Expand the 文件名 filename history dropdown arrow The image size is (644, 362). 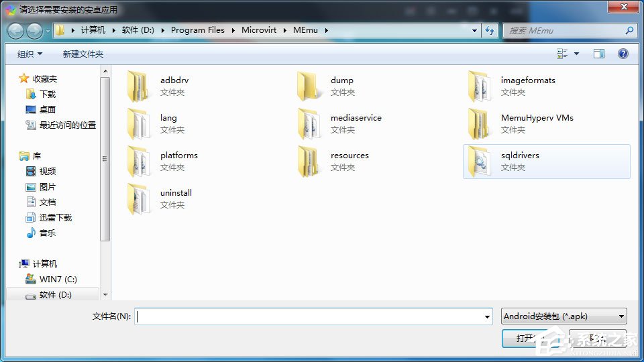tap(487, 316)
